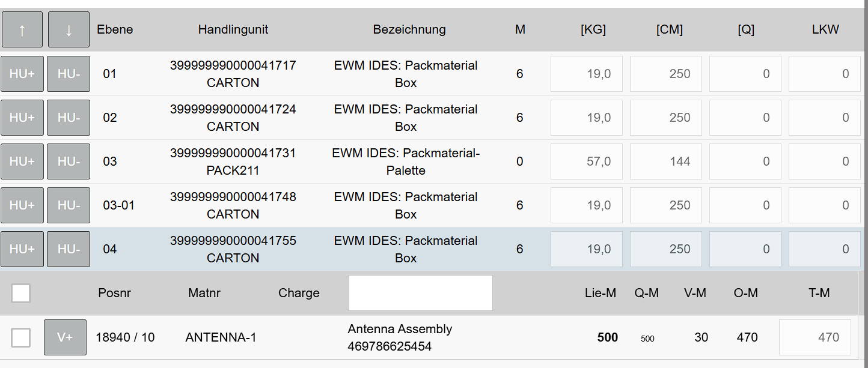Click V+ button for ANTENNA-1 item
Viewport: 868px width, 368px height.
65,337
